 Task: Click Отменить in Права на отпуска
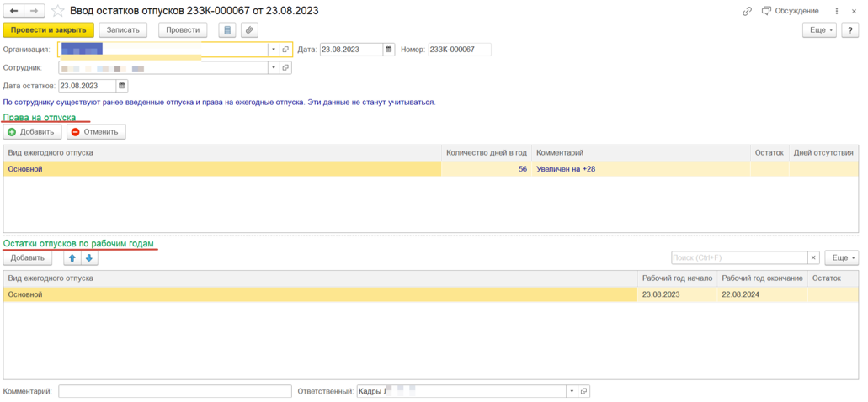(x=96, y=132)
